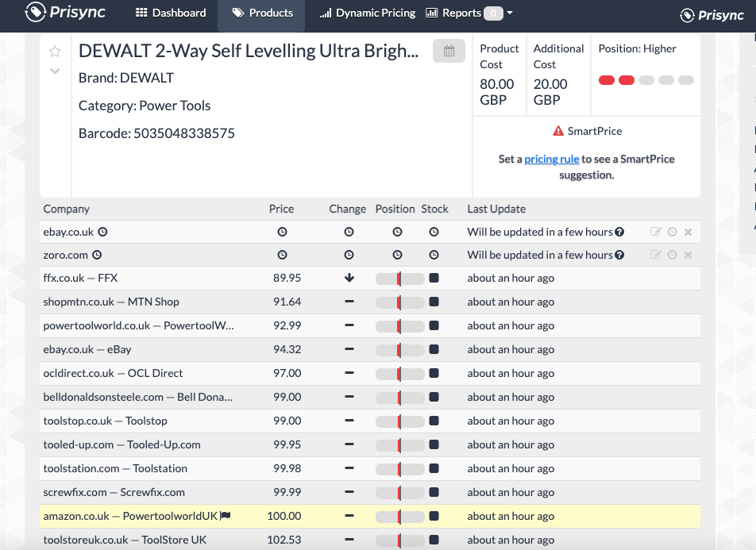Click the flag icon next to PowertoolworldUK
Screen dimensions: 756x550
(x=226, y=516)
